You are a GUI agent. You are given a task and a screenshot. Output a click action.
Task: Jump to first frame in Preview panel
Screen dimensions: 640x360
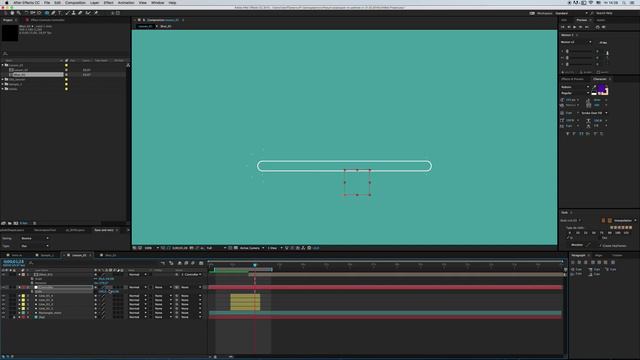pos(563,27)
